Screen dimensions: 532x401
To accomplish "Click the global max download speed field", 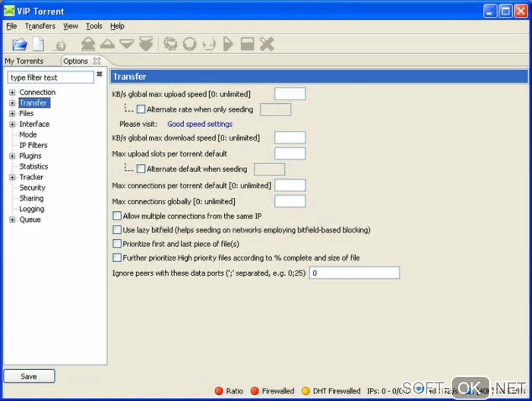I will (290, 138).
